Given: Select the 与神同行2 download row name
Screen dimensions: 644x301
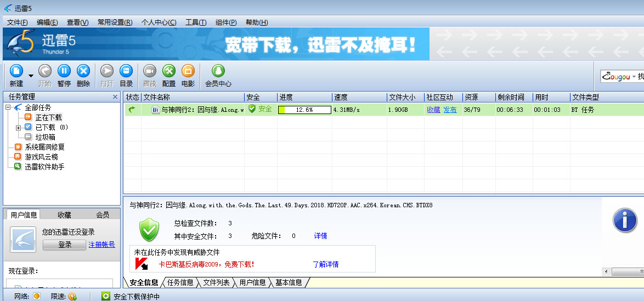Looking at the screenshot, I should pos(202,110).
